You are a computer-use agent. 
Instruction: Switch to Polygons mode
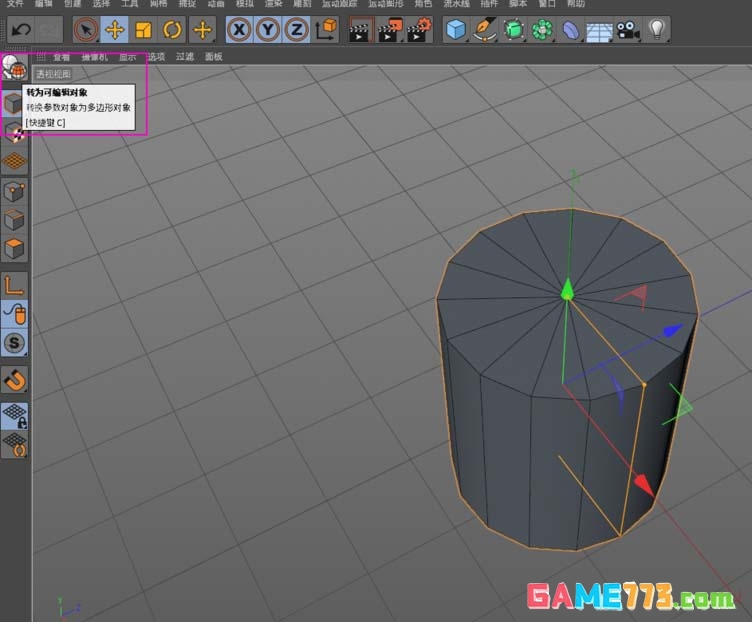coord(14,249)
